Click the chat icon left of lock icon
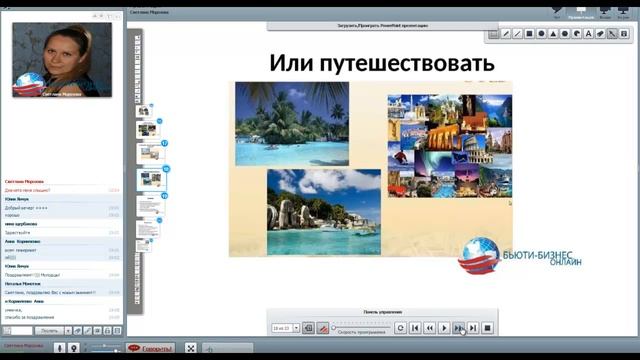640x360 pixels. [98, 331]
